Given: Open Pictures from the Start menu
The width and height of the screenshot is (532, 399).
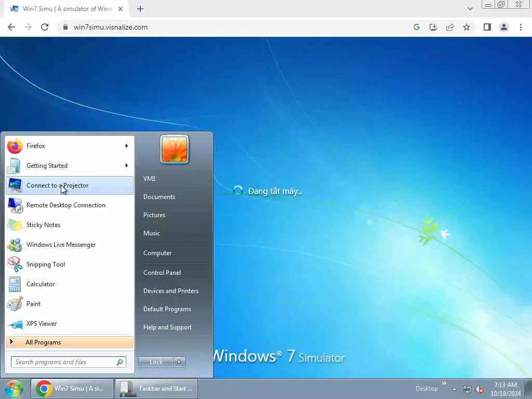Looking at the screenshot, I should click(x=154, y=215).
